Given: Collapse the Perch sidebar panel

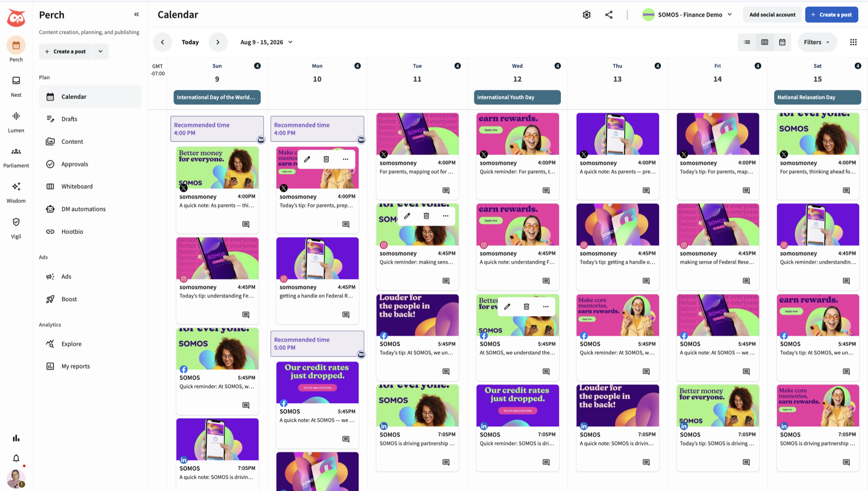Looking at the screenshot, I should [x=137, y=14].
